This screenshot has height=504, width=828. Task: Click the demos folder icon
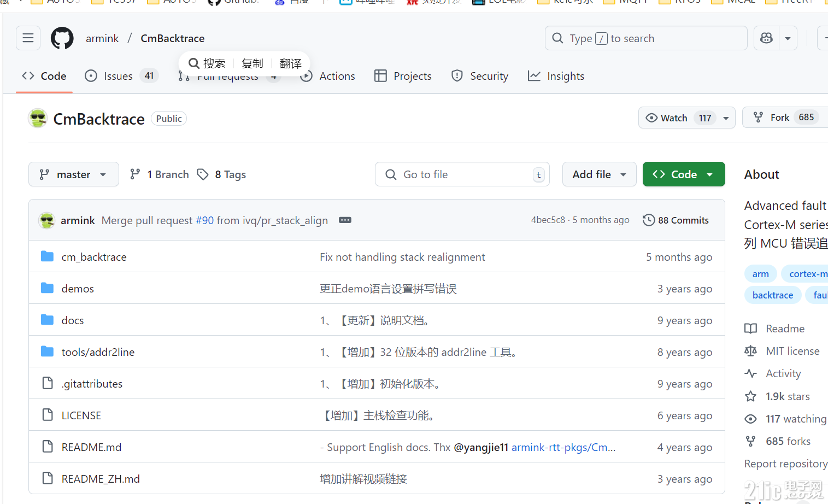(48, 288)
